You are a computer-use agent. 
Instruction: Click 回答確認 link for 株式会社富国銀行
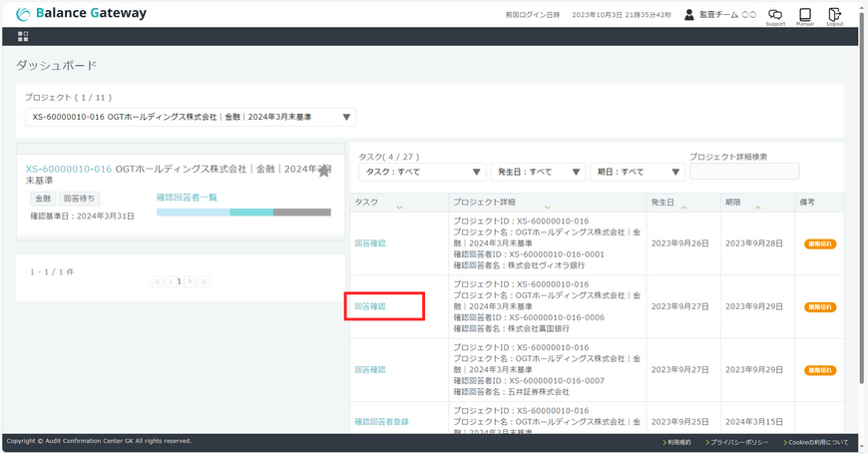coord(370,306)
